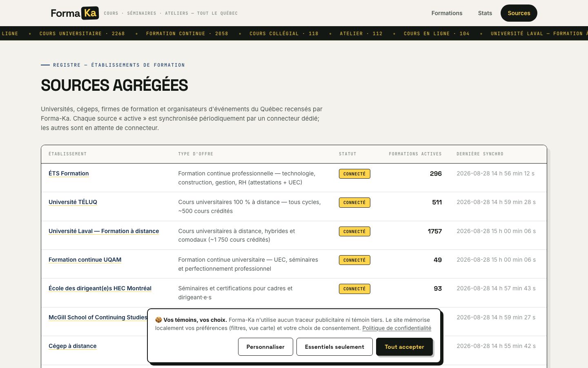Click ticker item Cours collégial · 118
588x368 pixels.
point(284,34)
